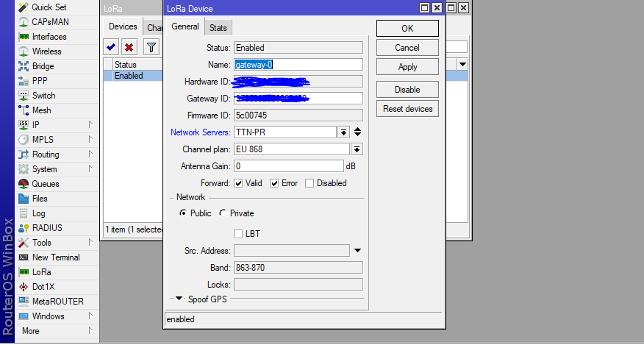Screen dimensions: 644x345
Task: Open the MPLS menu in the sidebar
Action: [57, 140]
